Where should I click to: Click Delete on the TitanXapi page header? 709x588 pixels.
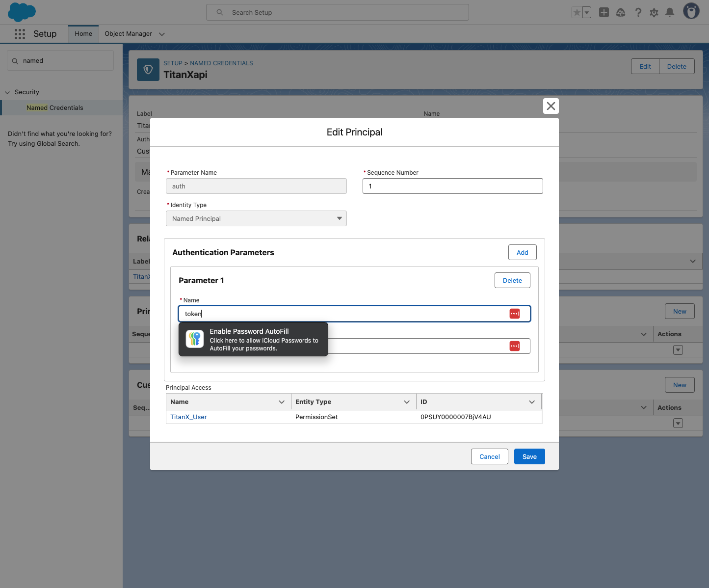click(x=677, y=67)
